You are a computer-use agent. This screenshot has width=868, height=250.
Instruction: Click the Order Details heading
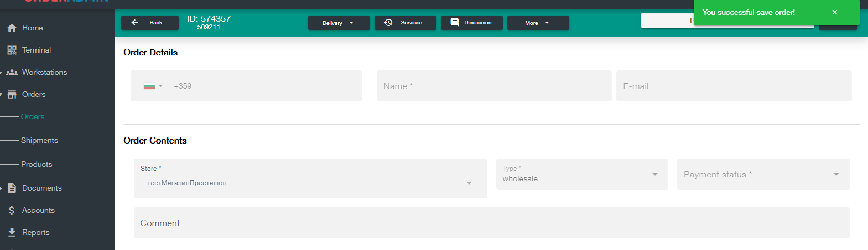click(x=150, y=53)
